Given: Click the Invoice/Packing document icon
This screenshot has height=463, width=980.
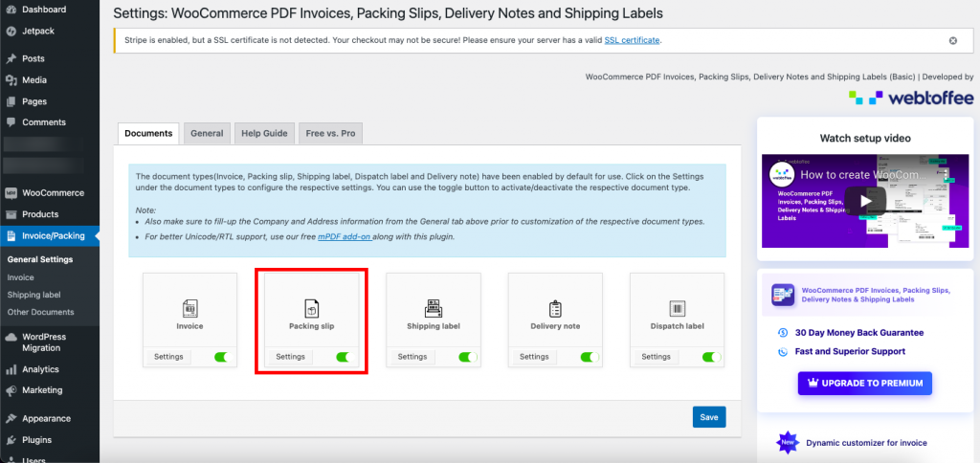Looking at the screenshot, I should click(11, 236).
